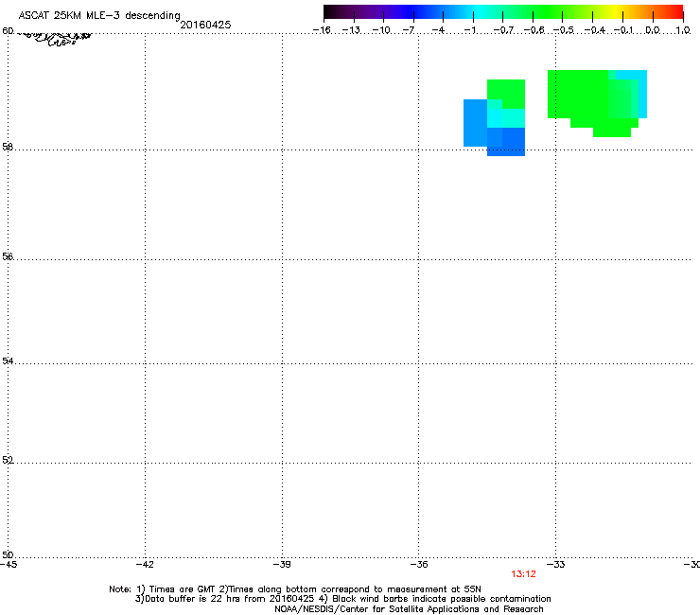Click the color scale label -4
700x615 pixels.
click(x=438, y=30)
